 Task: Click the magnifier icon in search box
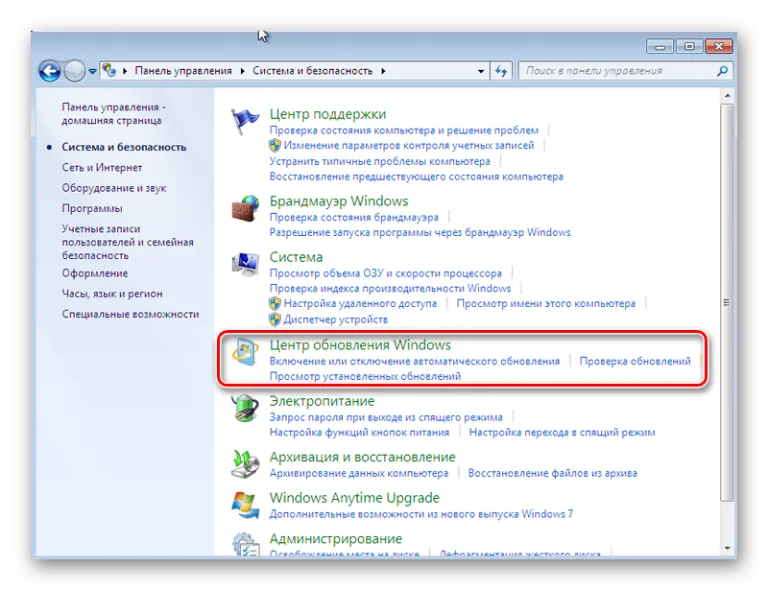point(722,71)
